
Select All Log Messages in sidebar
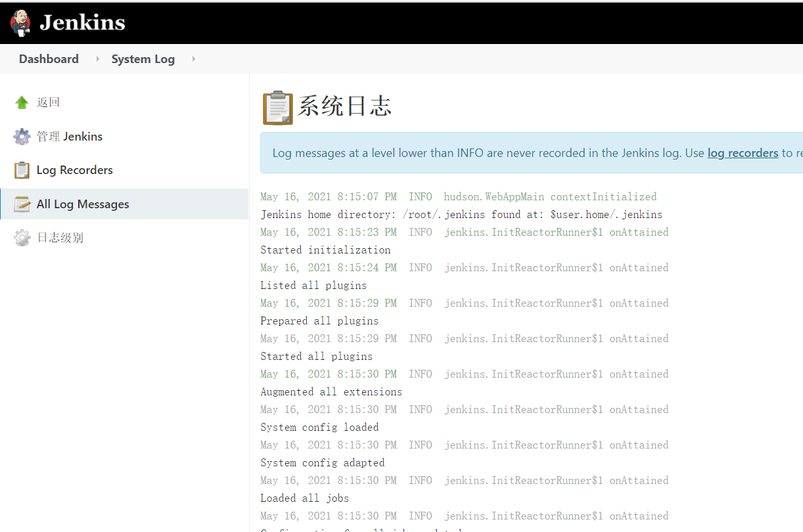[x=83, y=204]
